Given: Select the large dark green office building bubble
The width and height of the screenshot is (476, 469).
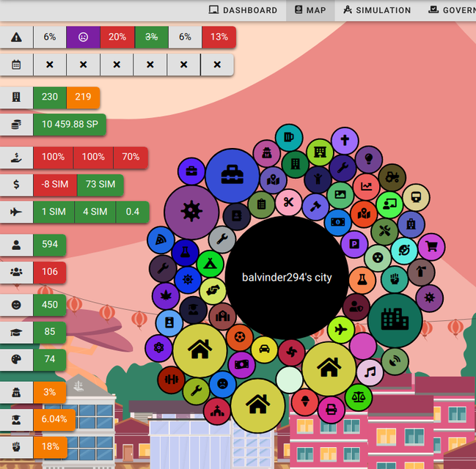Looking at the screenshot, I should [395, 320].
